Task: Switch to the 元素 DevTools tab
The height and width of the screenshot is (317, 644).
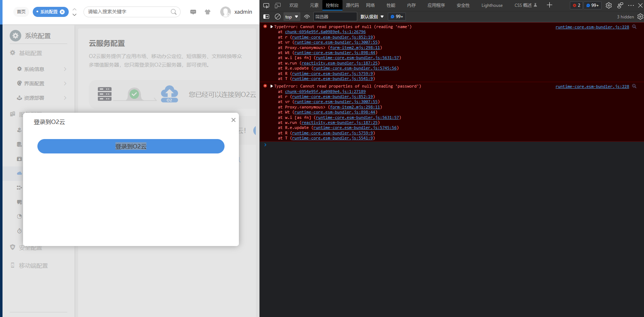Action: point(314,5)
